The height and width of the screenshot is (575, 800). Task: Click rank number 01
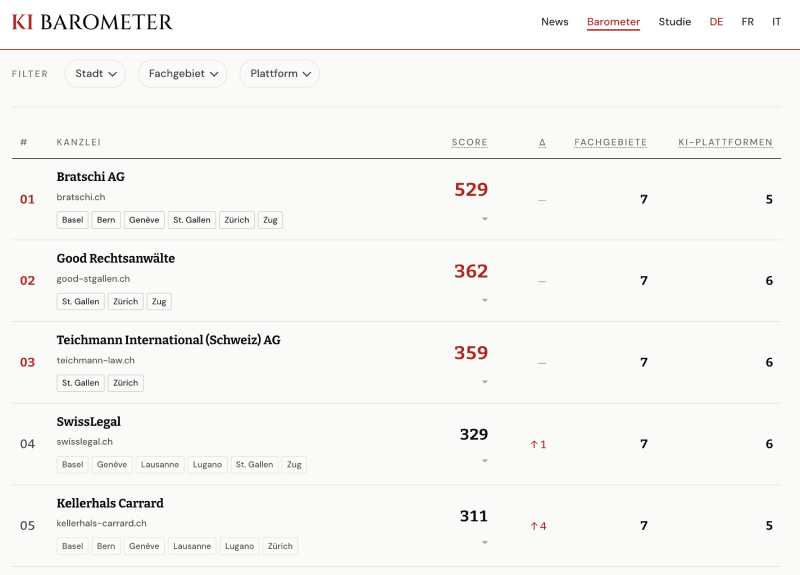click(28, 199)
